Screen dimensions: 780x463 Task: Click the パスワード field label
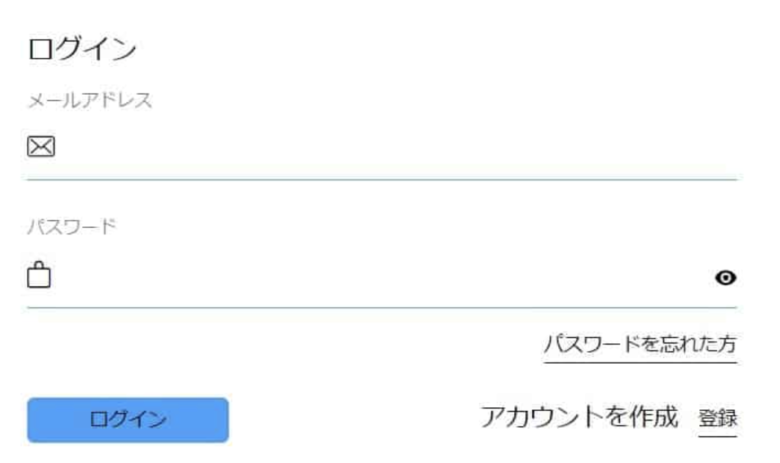point(72,227)
